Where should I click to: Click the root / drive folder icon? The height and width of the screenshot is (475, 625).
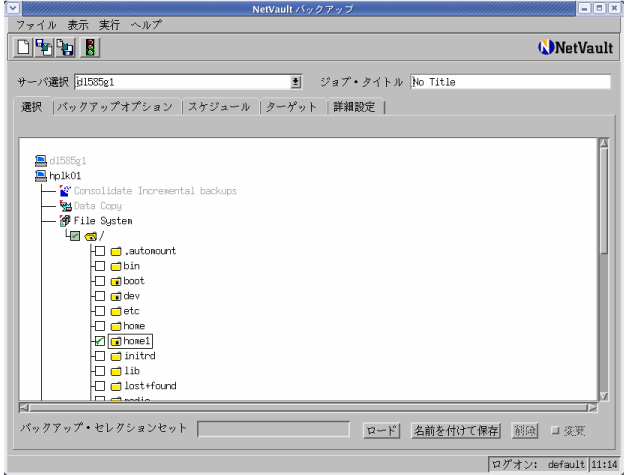[x=90, y=236]
